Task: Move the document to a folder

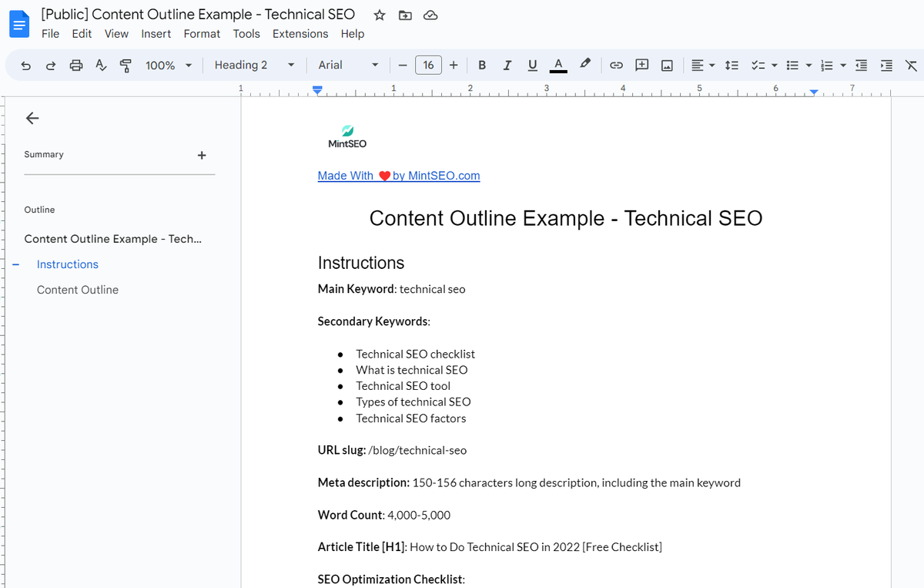Action: [x=405, y=15]
